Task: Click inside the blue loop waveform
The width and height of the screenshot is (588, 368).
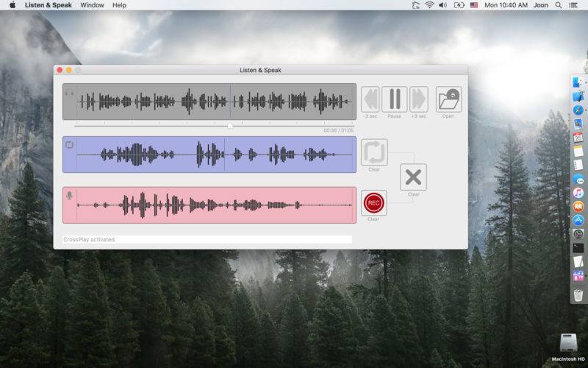Action: [209, 155]
